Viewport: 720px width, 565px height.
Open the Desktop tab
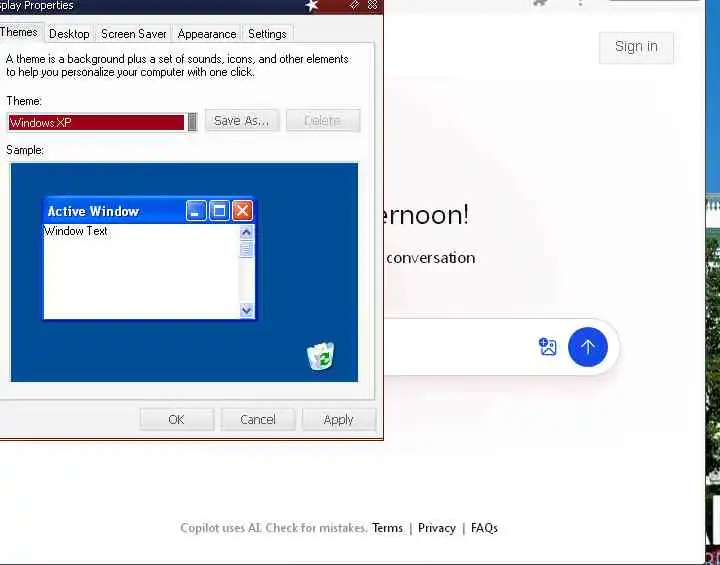[x=69, y=34]
